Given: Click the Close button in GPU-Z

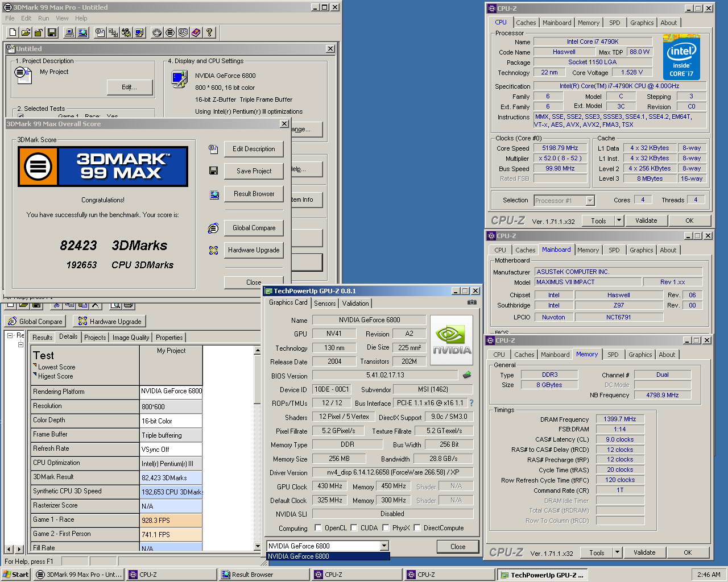Looking at the screenshot, I should [458, 547].
